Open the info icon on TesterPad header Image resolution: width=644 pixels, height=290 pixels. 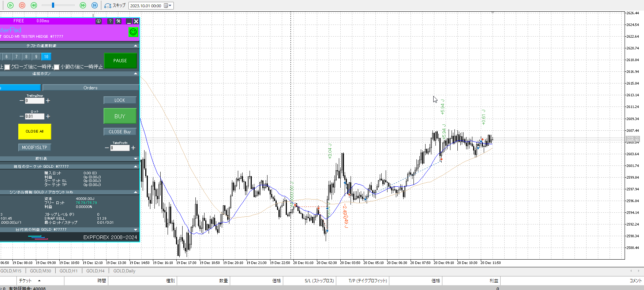(x=99, y=21)
